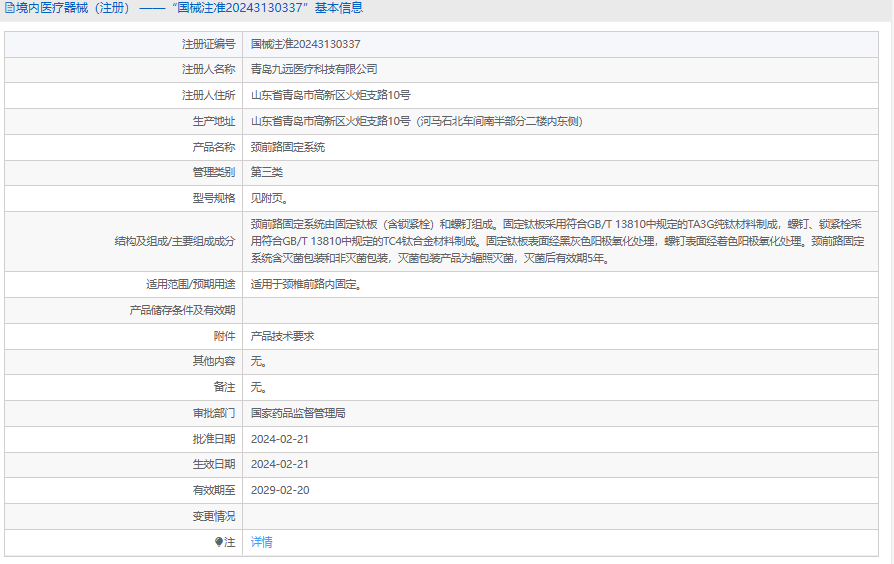Click the 备注 label
Viewport: 894px width, 564px height.
coord(225,387)
